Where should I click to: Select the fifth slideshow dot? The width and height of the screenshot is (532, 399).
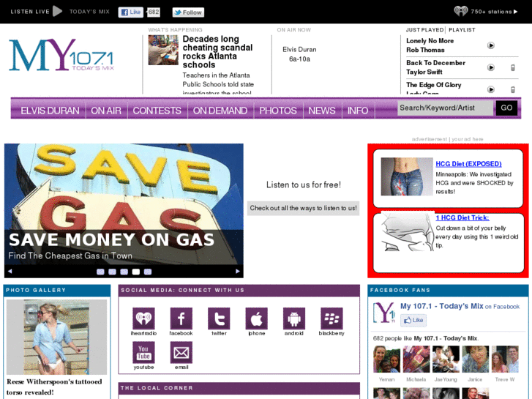(x=148, y=272)
